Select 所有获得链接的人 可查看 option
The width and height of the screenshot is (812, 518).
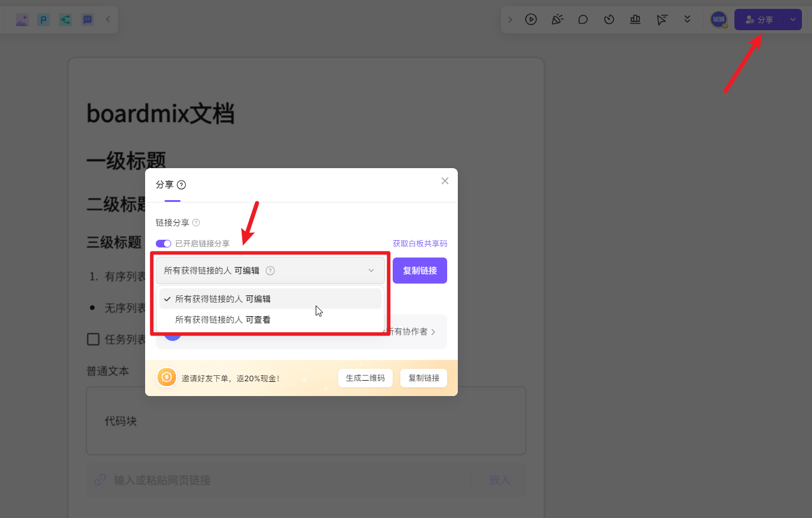tap(270, 320)
